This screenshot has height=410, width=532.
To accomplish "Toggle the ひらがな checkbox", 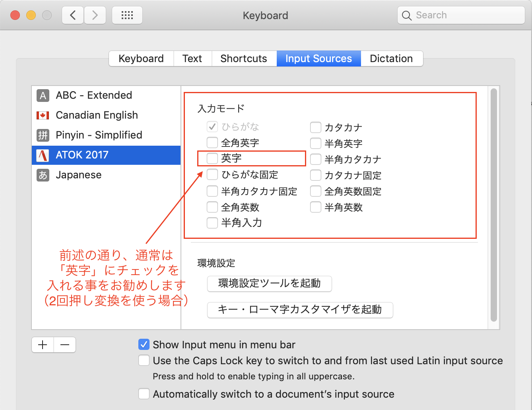I will point(212,127).
